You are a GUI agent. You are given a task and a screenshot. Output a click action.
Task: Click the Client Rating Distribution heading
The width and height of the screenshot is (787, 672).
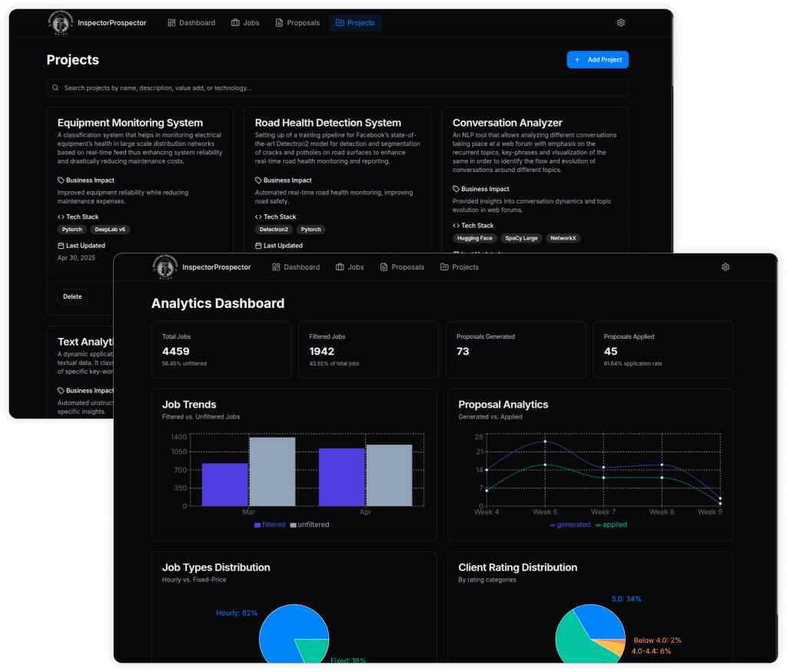click(x=517, y=568)
